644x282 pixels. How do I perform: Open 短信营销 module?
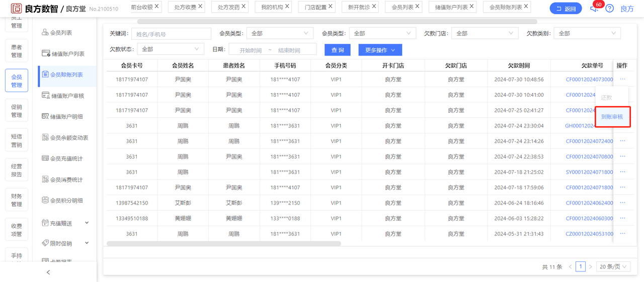(17, 140)
